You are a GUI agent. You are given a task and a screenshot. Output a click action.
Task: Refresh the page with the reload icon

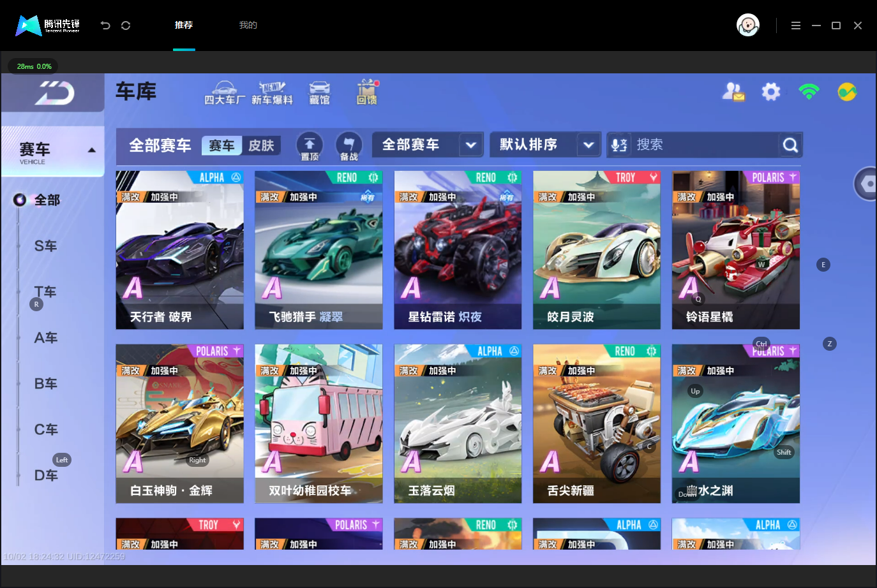pyautogui.click(x=126, y=26)
